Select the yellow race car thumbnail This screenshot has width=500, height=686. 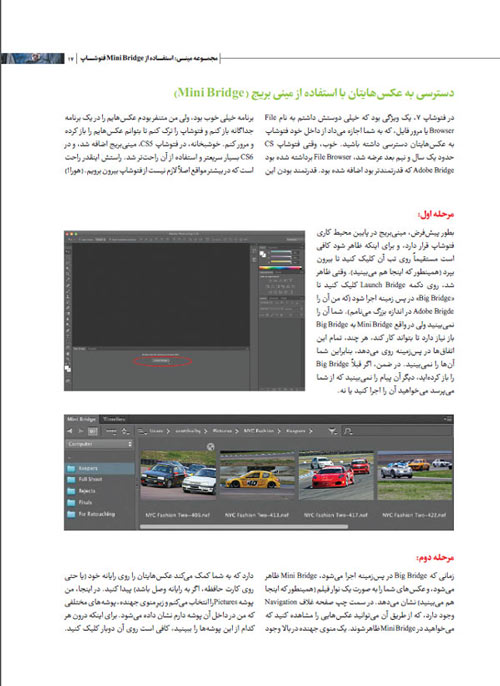click(x=257, y=475)
